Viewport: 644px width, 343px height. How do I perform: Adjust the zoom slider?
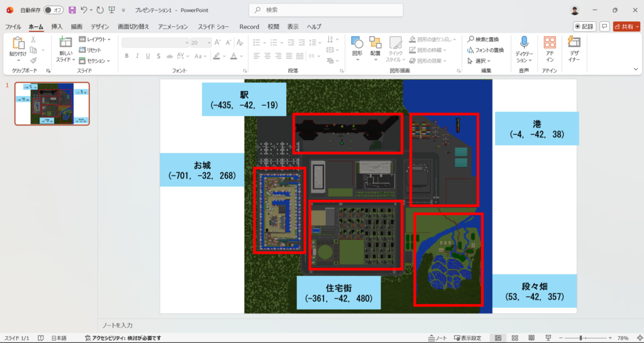click(x=580, y=338)
